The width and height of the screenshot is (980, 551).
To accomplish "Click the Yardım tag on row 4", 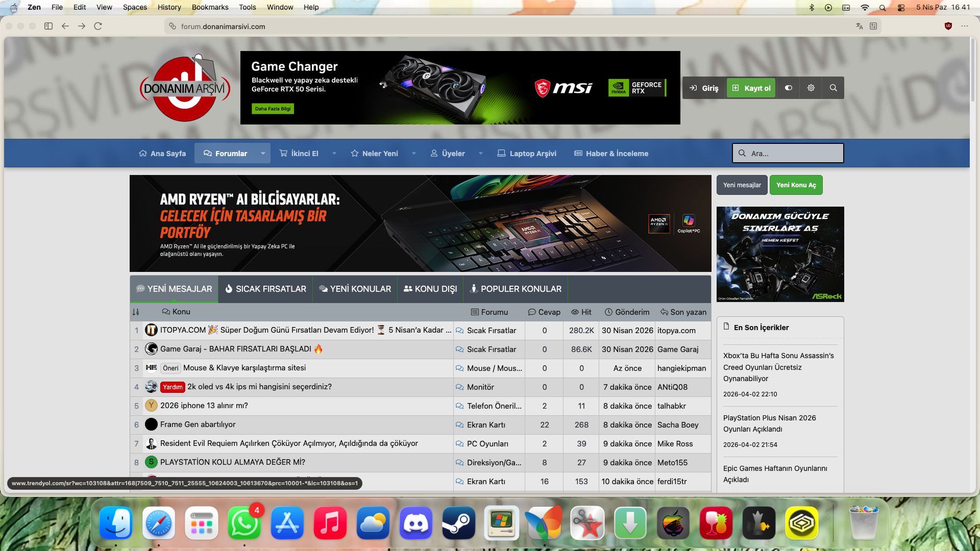I will click(x=173, y=387).
